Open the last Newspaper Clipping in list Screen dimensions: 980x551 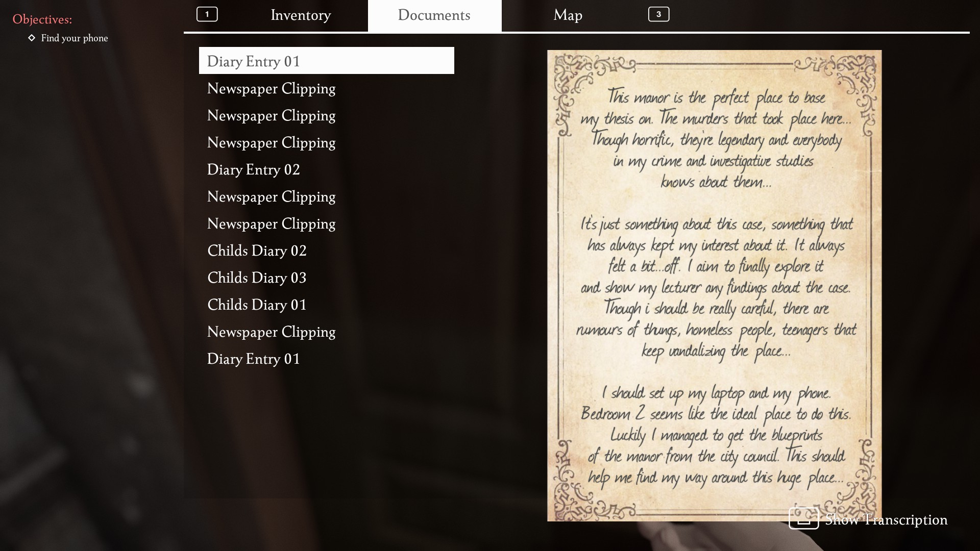pos(271,332)
